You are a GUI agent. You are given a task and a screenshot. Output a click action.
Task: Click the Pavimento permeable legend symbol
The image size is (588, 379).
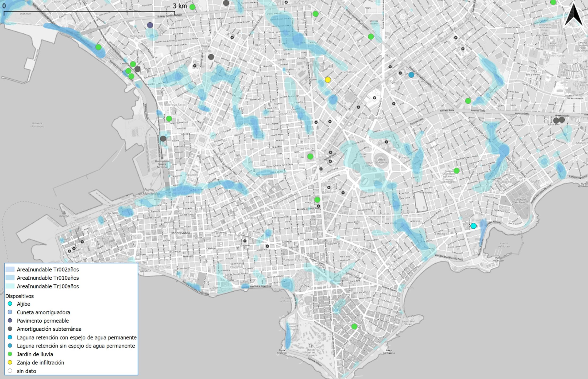tap(10, 320)
